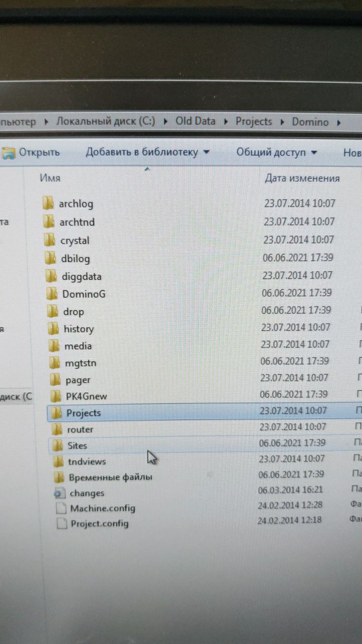Image resolution: width=362 pixels, height=644 pixels.
Task: Click the mgtstn folder icon
Action: tap(55, 362)
